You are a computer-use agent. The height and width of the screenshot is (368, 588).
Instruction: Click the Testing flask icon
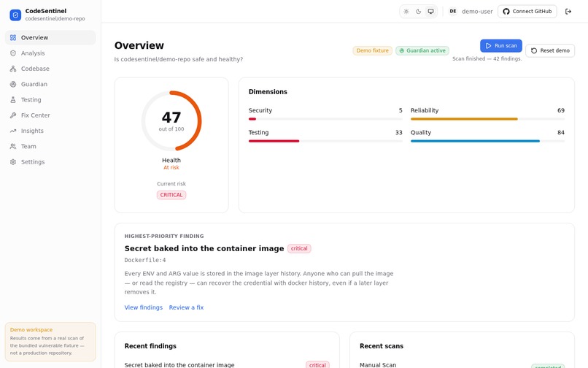13,100
